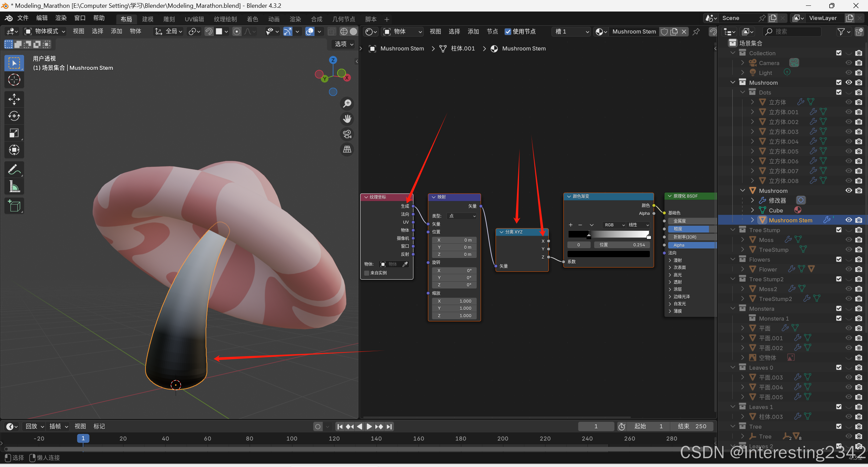Select the Measure tool
Screen dimensions: 868x467
(14, 186)
